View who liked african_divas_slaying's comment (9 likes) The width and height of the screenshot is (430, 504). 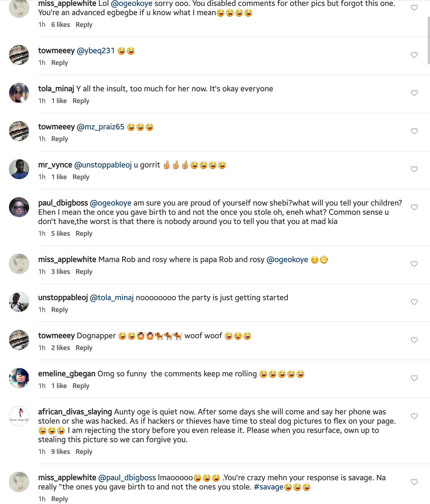point(60,452)
